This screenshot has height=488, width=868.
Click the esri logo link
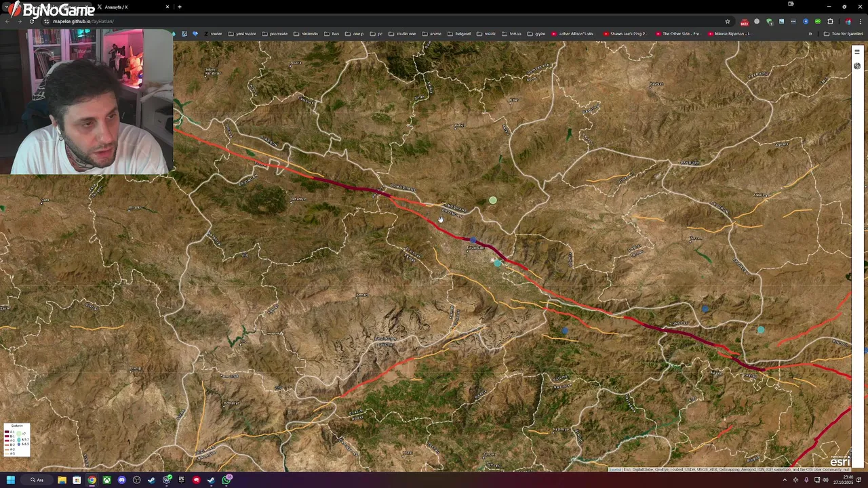tap(840, 461)
